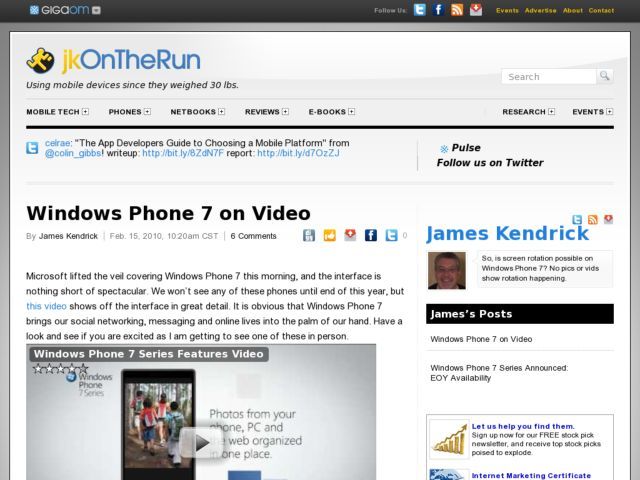Open the bit.ly/8ZdN7F writeup link
The width and height of the screenshot is (640, 480).
(183, 153)
